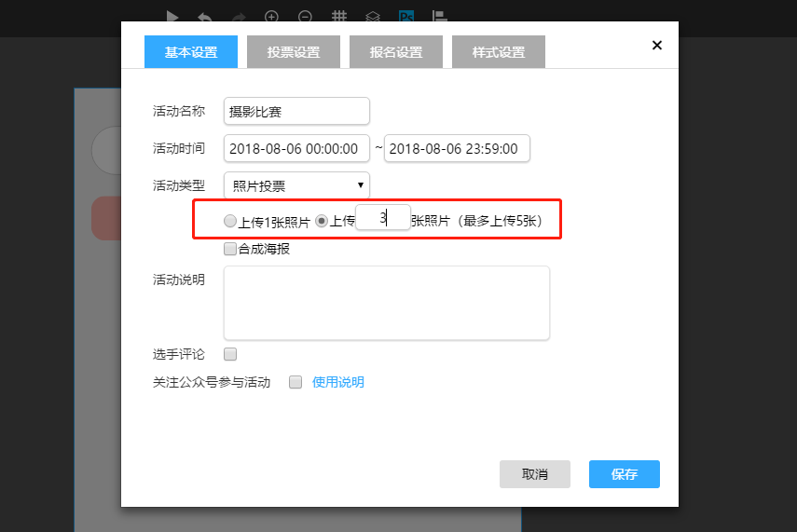Click the redo arrow in the editor toolbar

tap(239, 18)
